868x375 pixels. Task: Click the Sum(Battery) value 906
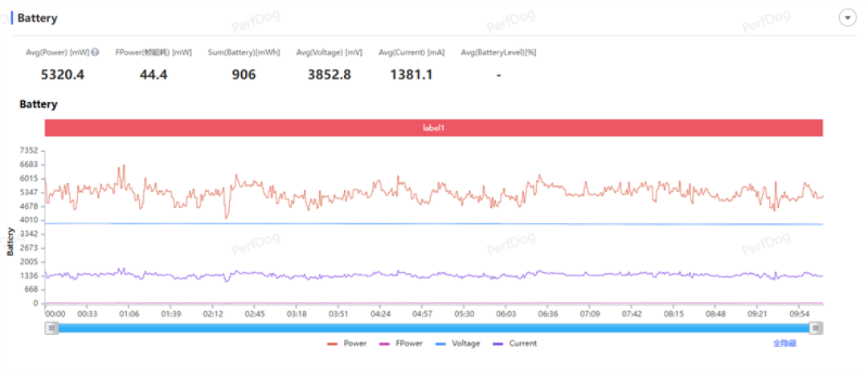point(244,75)
